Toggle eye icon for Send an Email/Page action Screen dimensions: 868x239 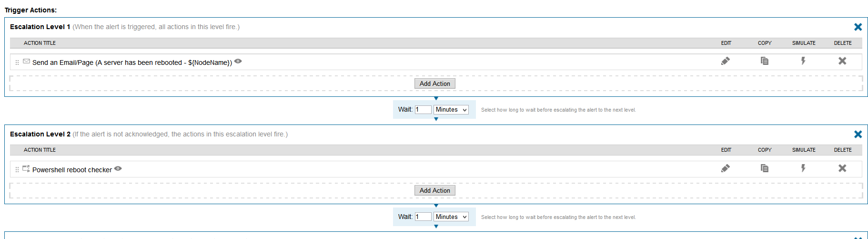(x=238, y=62)
